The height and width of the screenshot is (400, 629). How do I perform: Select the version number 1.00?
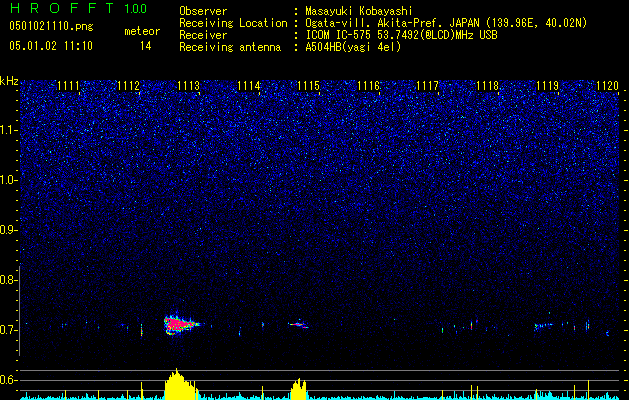[x=135, y=8]
